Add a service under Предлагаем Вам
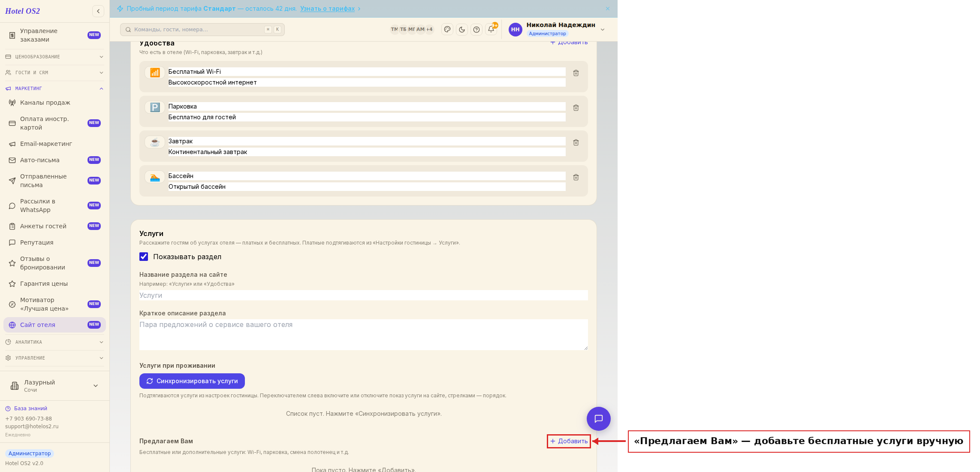 pos(569,441)
